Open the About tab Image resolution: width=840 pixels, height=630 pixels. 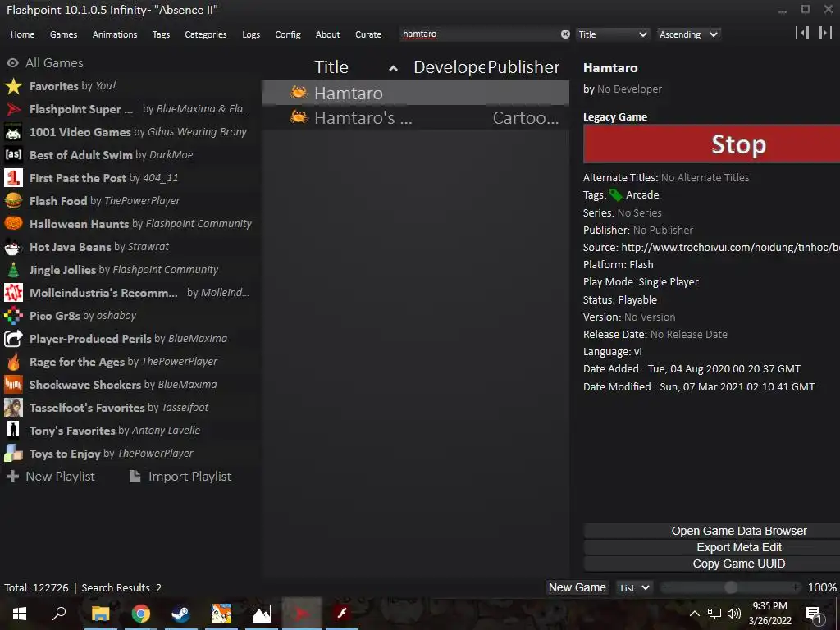[x=327, y=34]
